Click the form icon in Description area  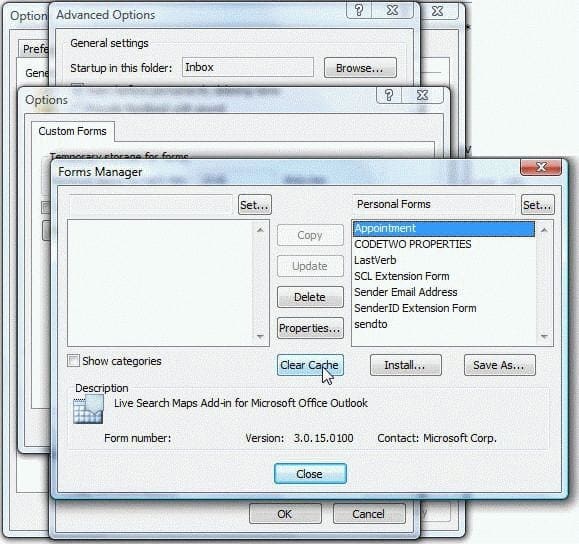88,409
